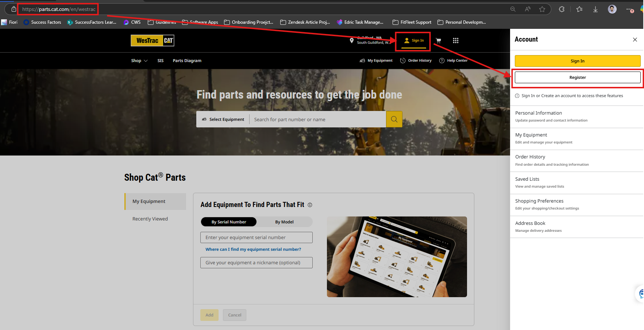
Task: View site information lock icon
Action: click(14, 9)
